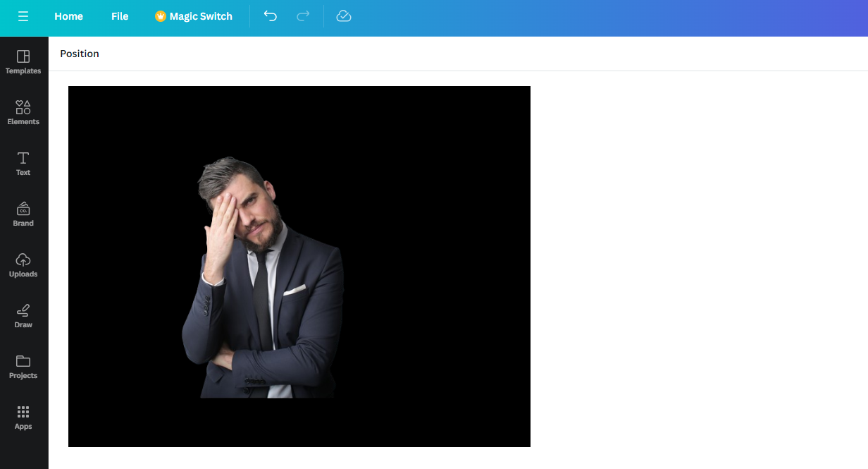Select the Draw tool
Image resolution: width=868 pixels, height=469 pixels.
[23, 316]
